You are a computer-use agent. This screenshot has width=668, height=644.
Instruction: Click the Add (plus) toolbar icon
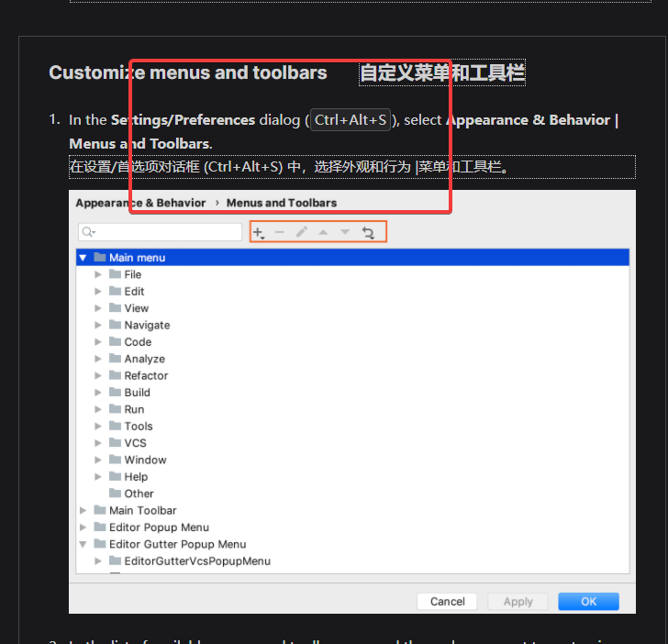pyautogui.click(x=259, y=233)
